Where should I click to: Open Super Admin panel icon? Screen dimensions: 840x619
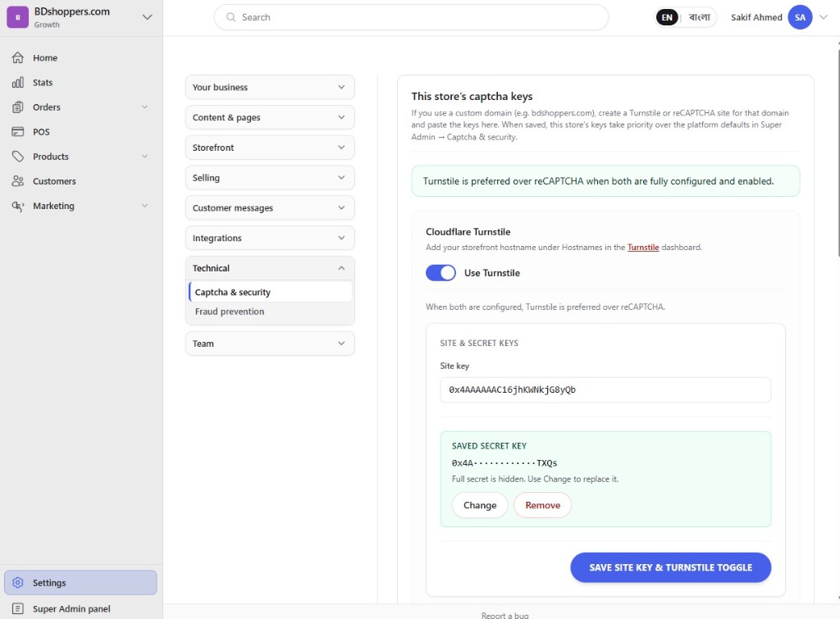click(x=18, y=609)
